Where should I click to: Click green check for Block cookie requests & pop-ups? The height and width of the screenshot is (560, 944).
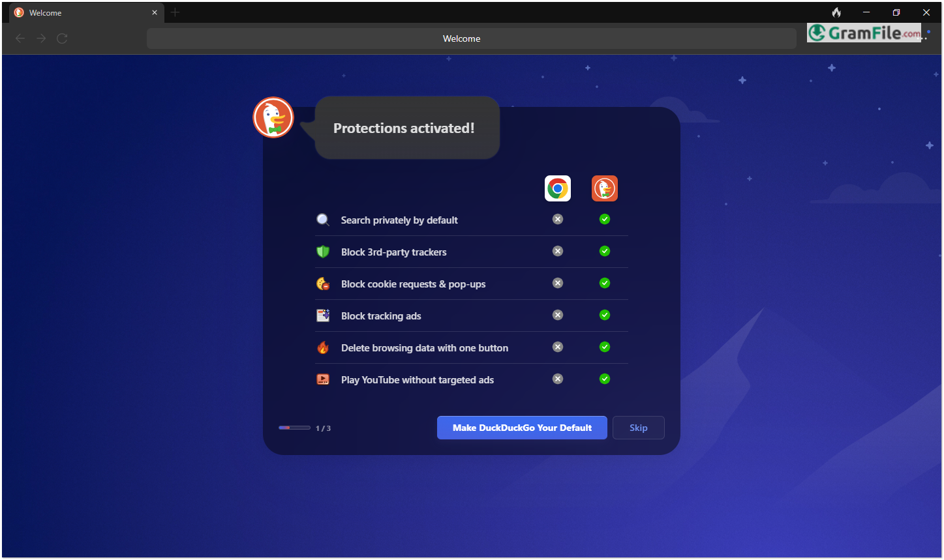pyautogui.click(x=605, y=283)
